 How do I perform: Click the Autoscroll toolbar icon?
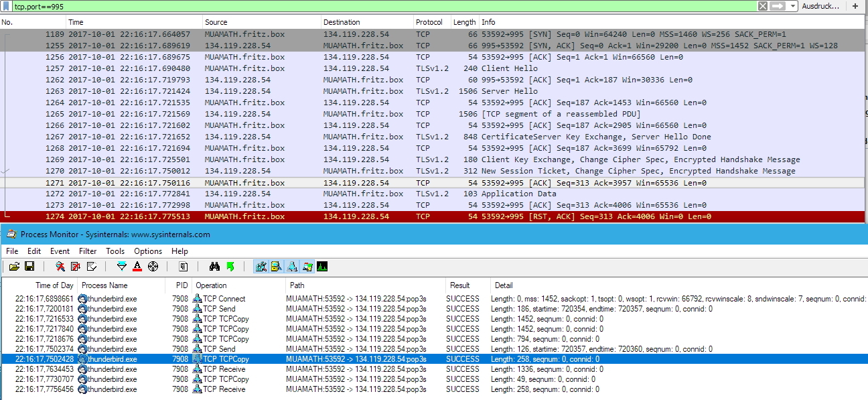point(75,267)
